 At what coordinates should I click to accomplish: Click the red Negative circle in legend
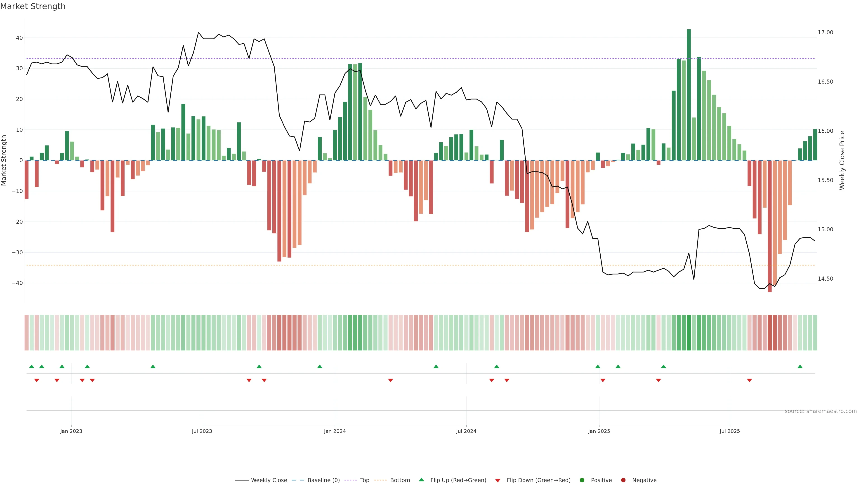click(623, 480)
